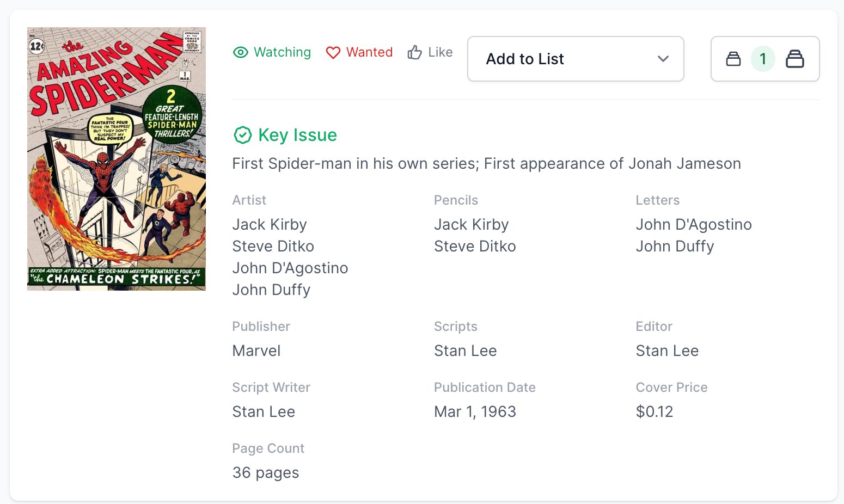The image size is (844, 504).
Task: Open the Amazing Spider-Man cover image
Action: (x=117, y=159)
